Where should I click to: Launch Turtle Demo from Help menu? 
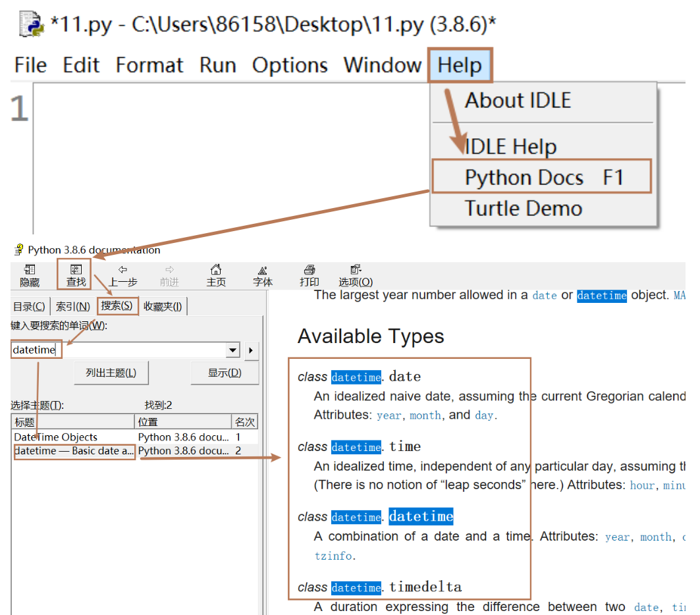pyautogui.click(x=524, y=209)
